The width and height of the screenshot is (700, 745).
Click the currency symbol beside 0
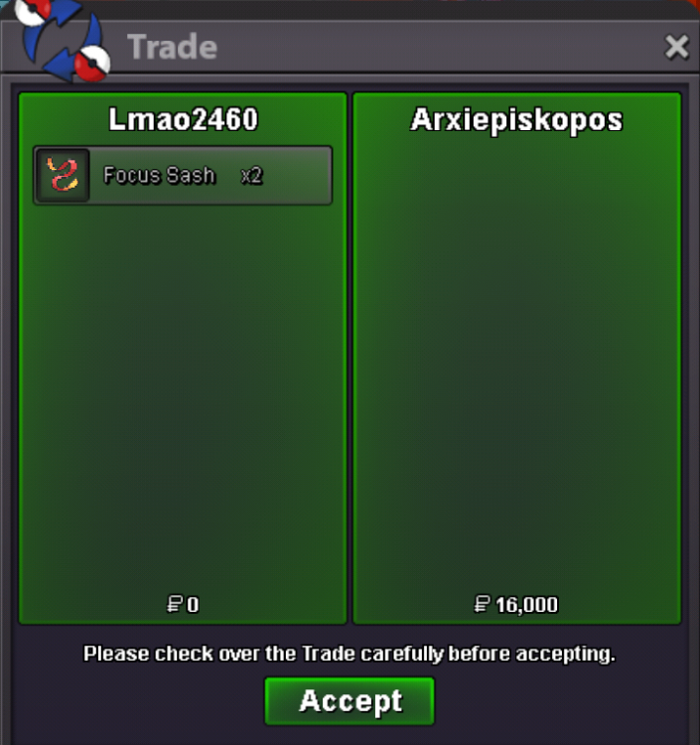[175, 604]
